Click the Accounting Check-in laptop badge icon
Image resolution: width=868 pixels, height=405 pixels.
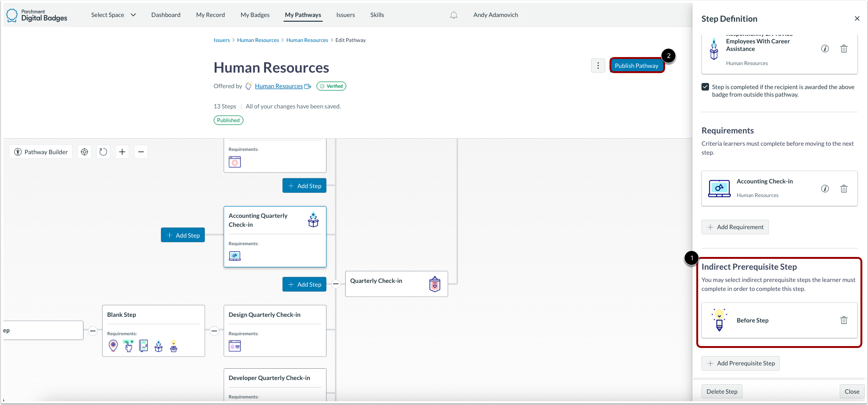point(719,189)
